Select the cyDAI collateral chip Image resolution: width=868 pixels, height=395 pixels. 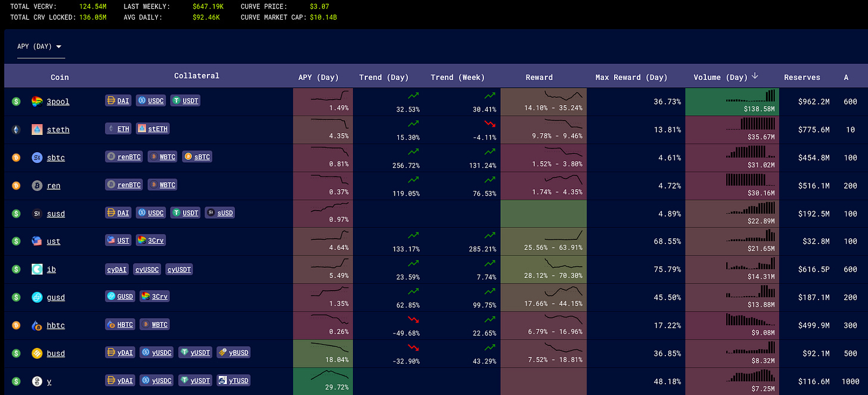pyautogui.click(x=117, y=269)
